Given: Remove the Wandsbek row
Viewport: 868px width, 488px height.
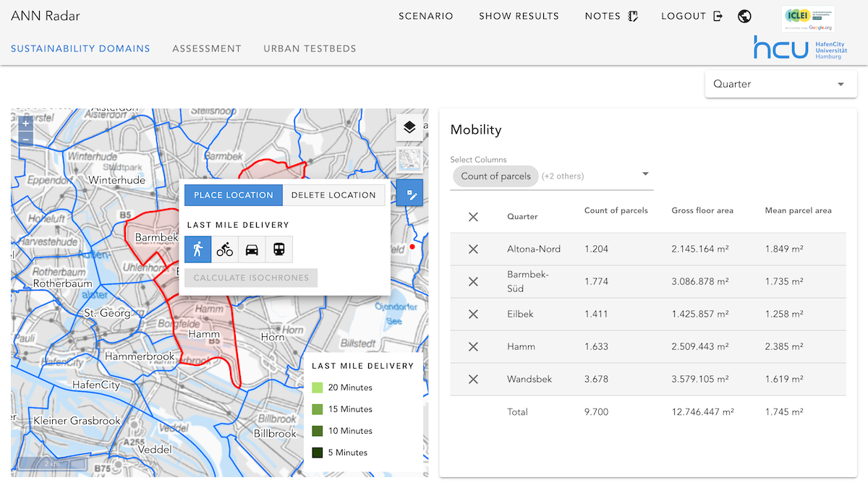Looking at the screenshot, I should tap(473, 379).
